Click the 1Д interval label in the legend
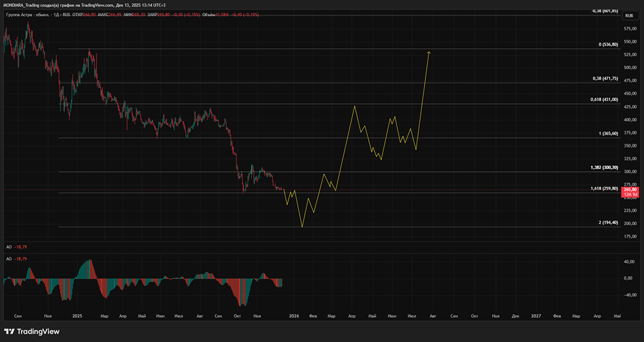The width and height of the screenshot is (644, 342). (57, 14)
